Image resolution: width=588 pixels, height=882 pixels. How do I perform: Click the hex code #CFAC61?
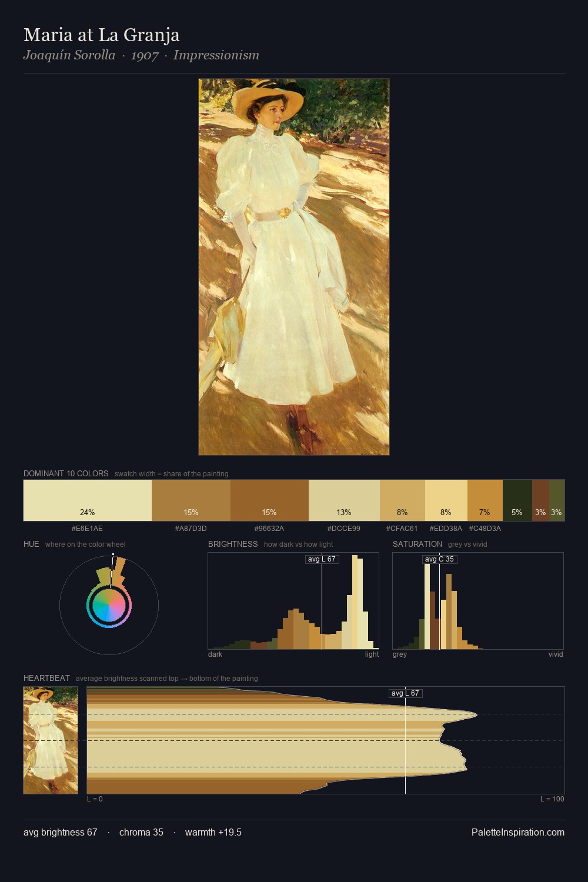(402, 529)
